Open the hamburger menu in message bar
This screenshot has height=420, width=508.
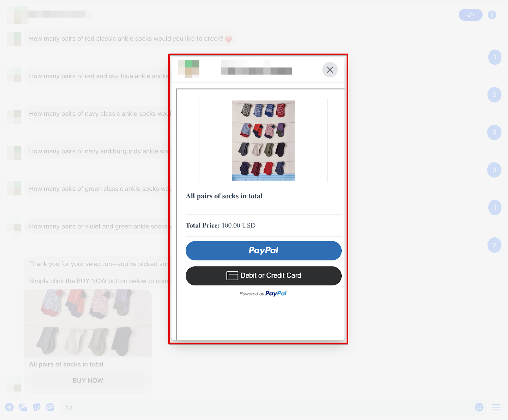496,407
